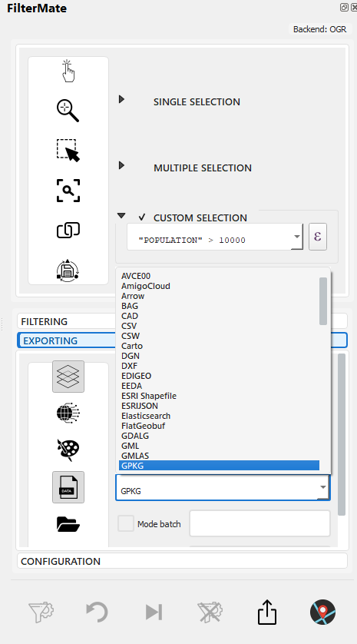Collapse the Custom Selection section

pyautogui.click(x=121, y=215)
